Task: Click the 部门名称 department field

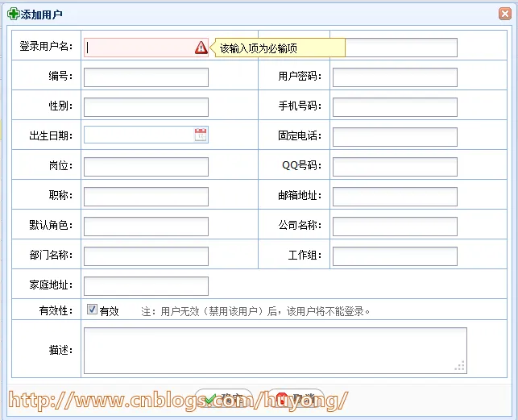Action: 146,256
